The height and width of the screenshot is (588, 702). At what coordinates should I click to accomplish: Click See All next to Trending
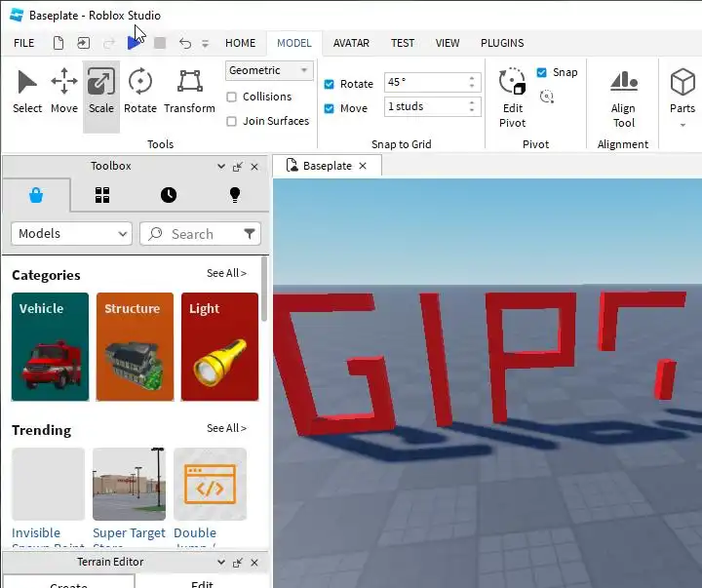[226, 428]
